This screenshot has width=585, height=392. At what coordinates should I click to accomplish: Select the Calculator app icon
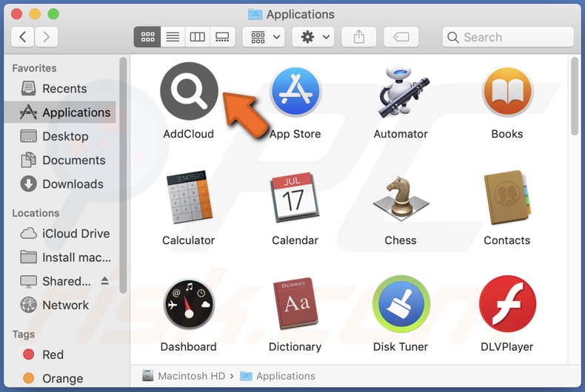[x=189, y=198]
